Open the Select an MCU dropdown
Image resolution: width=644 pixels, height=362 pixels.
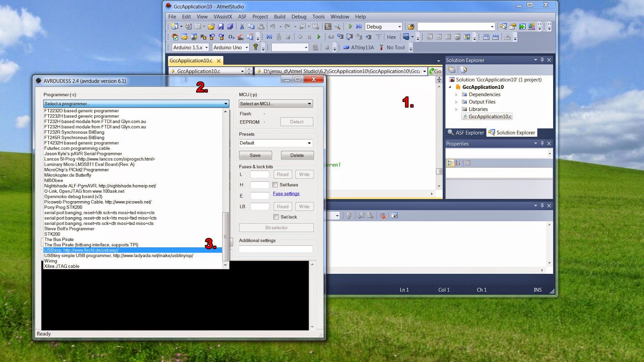tap(276, 104)
